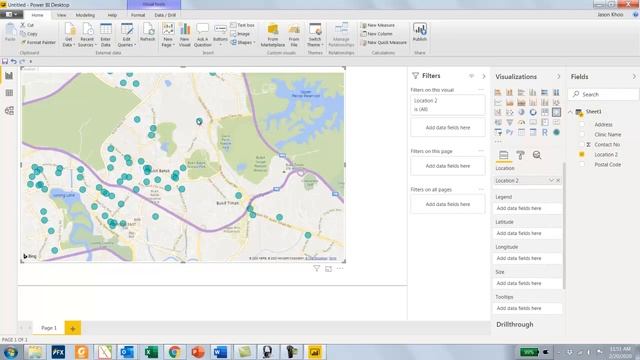Click Focus mode icon below the map

(328, 268)
